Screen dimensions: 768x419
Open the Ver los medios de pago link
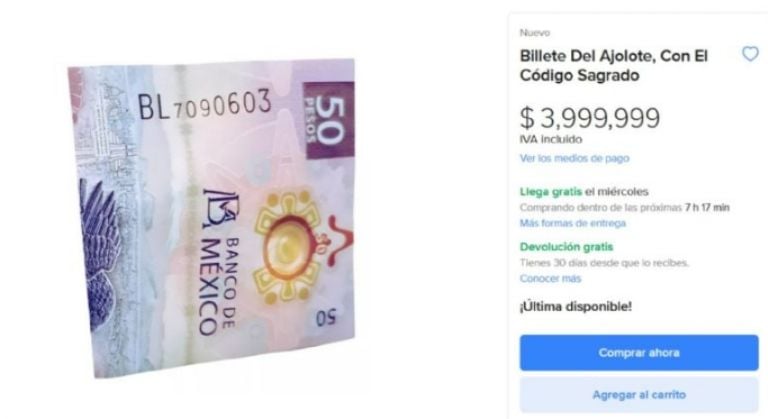point(574,158)
